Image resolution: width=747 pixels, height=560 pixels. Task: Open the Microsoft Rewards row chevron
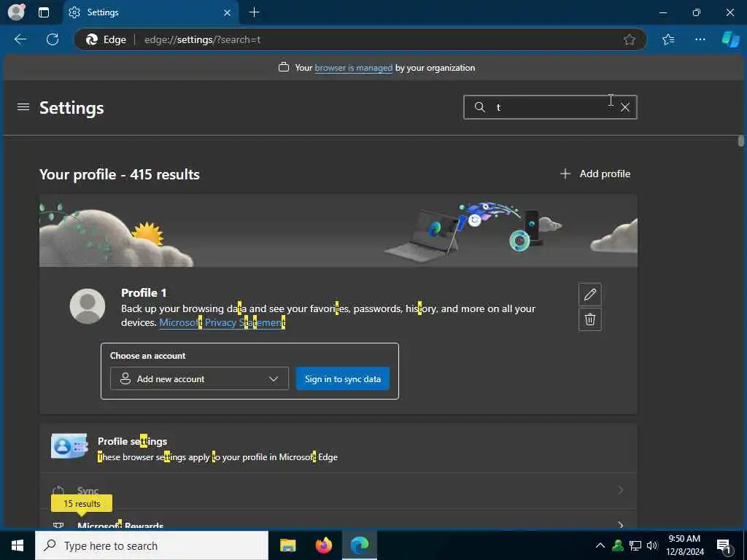[620, 525]
